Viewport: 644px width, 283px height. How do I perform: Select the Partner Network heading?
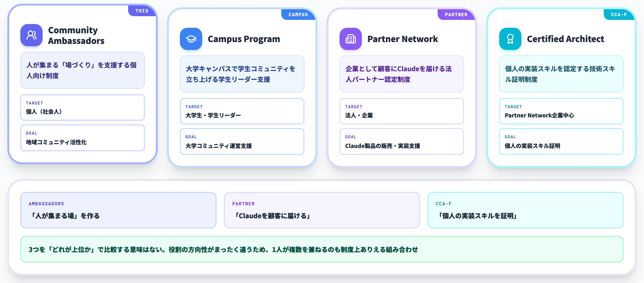pos(402,39)
